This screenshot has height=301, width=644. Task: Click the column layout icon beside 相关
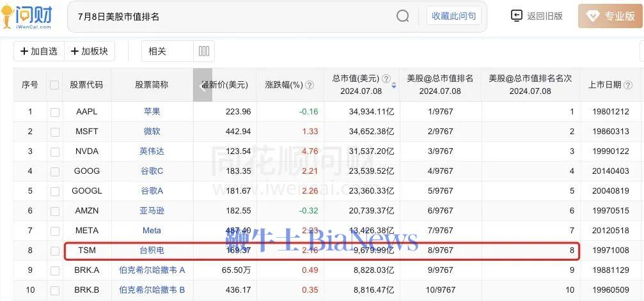click(204, 51)
